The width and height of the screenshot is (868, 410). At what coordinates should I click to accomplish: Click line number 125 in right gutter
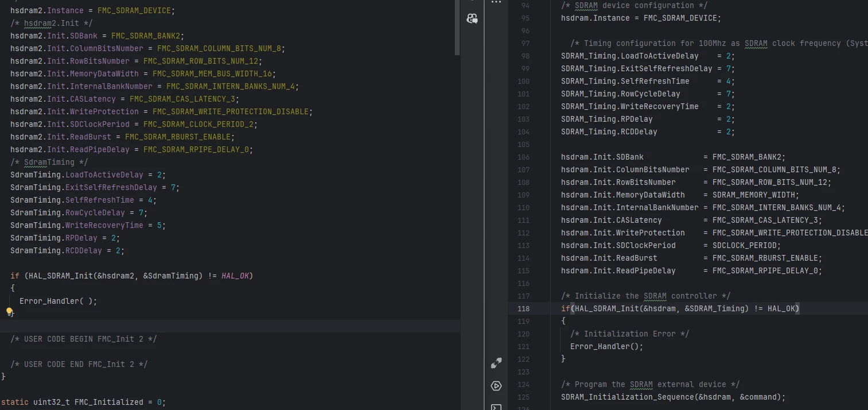pyautogui.click(x=523, y=397)
